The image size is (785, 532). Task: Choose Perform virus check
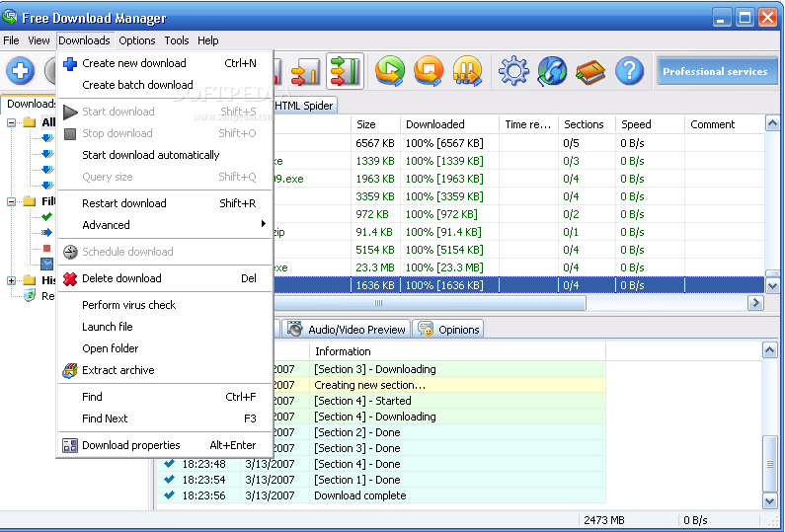[x=165, y=305]
